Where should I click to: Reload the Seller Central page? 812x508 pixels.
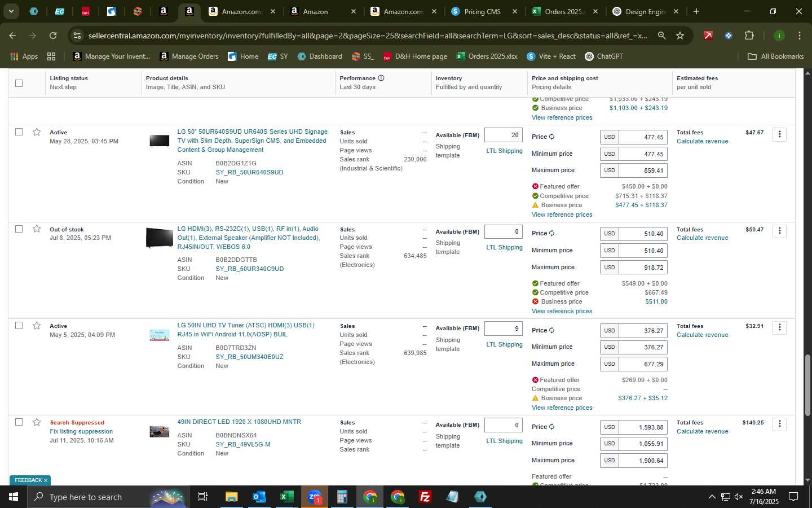coord(53,36)
